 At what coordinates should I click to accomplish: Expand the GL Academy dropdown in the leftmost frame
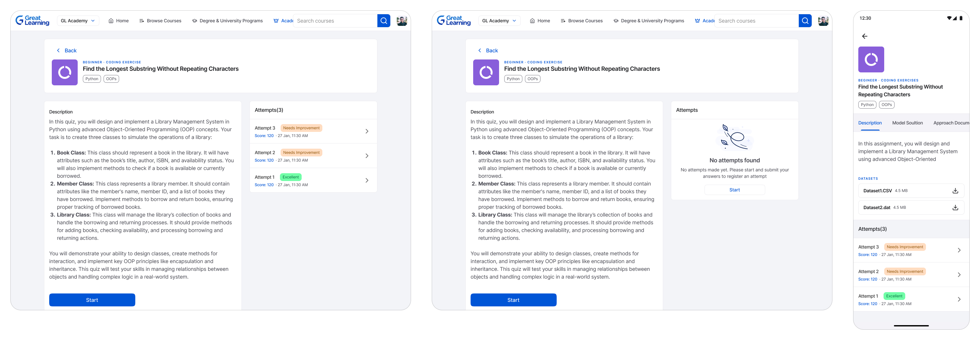[x=78, y=21]
